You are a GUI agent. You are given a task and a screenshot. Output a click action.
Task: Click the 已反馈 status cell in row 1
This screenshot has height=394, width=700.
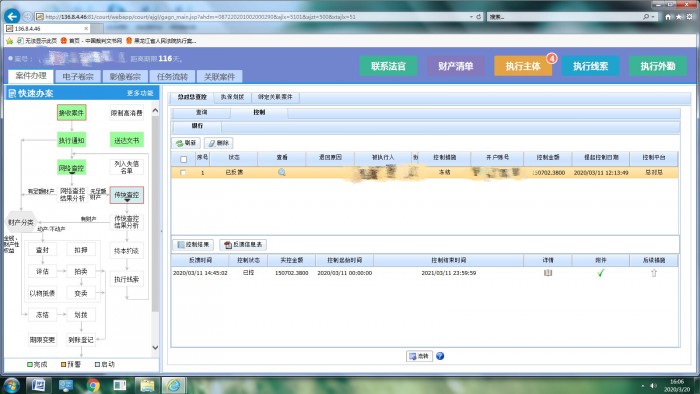[234, 172]
